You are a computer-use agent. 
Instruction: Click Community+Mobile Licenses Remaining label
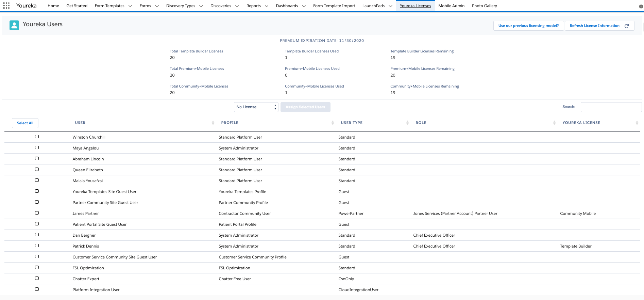[x=425, y=86]
